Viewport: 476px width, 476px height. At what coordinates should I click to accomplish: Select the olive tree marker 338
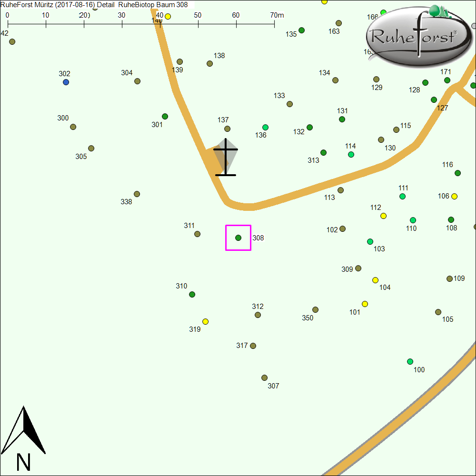pyautogui.click(x=137, y=194)
